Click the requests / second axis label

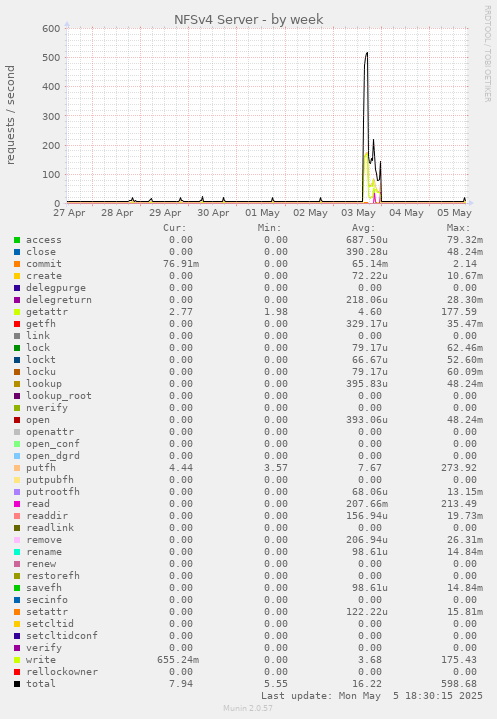pos(10,115)
